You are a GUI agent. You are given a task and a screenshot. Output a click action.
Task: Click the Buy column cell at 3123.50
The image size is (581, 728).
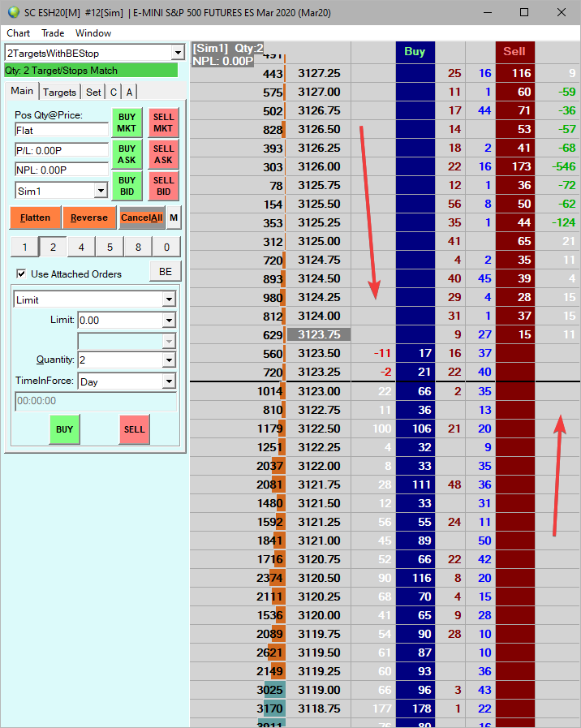pyautogui.click(x=415, y=353)
